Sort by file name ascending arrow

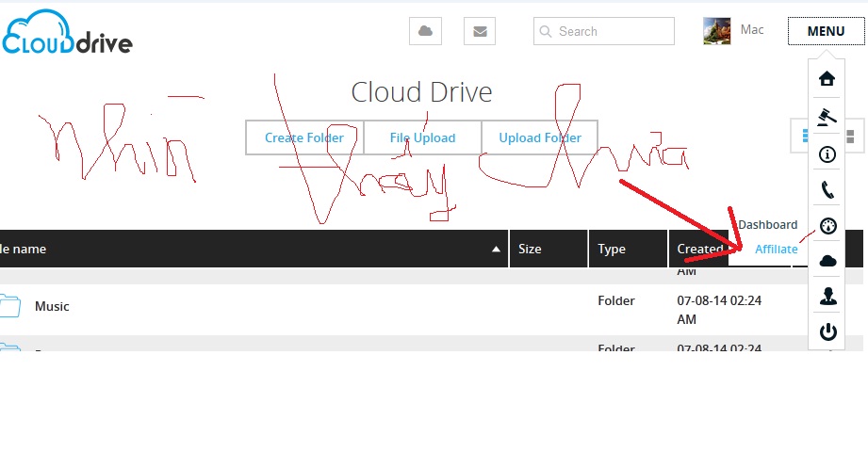point(496,249)
